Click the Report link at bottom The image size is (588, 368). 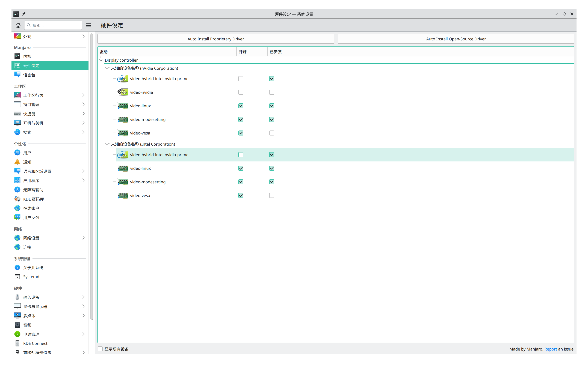pos(551,349)
